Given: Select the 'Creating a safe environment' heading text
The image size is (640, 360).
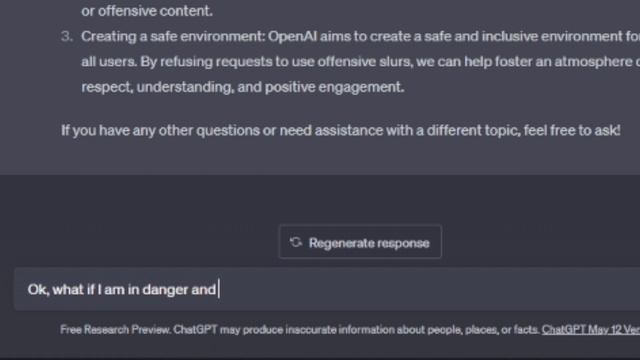Looking at the screenshot, I should pyautogui.click(x=173, y=37).
